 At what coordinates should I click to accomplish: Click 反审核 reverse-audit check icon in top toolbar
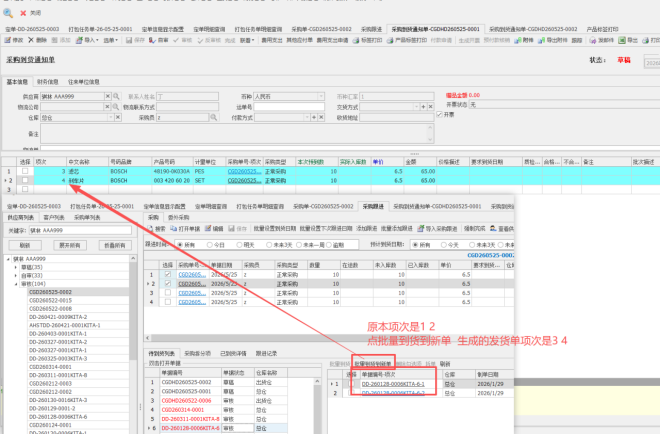200,40
